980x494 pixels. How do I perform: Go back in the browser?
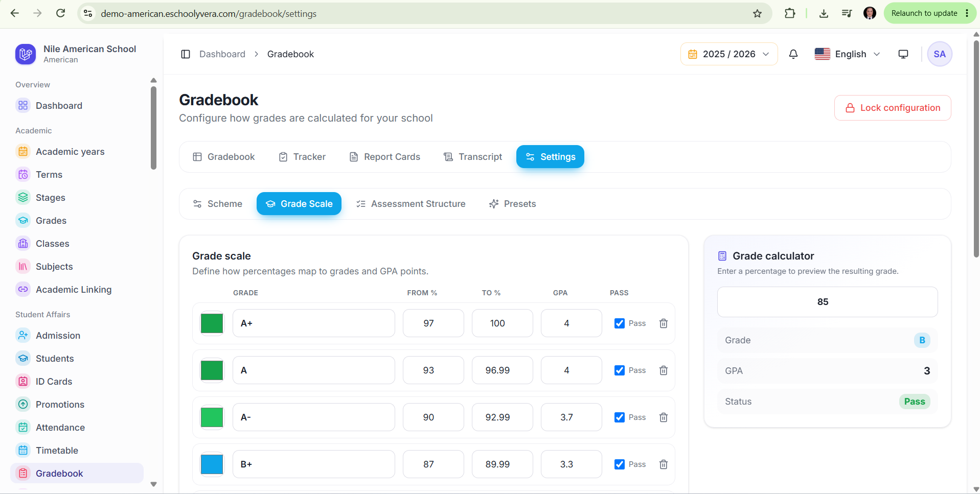click(x=15, y=13)
